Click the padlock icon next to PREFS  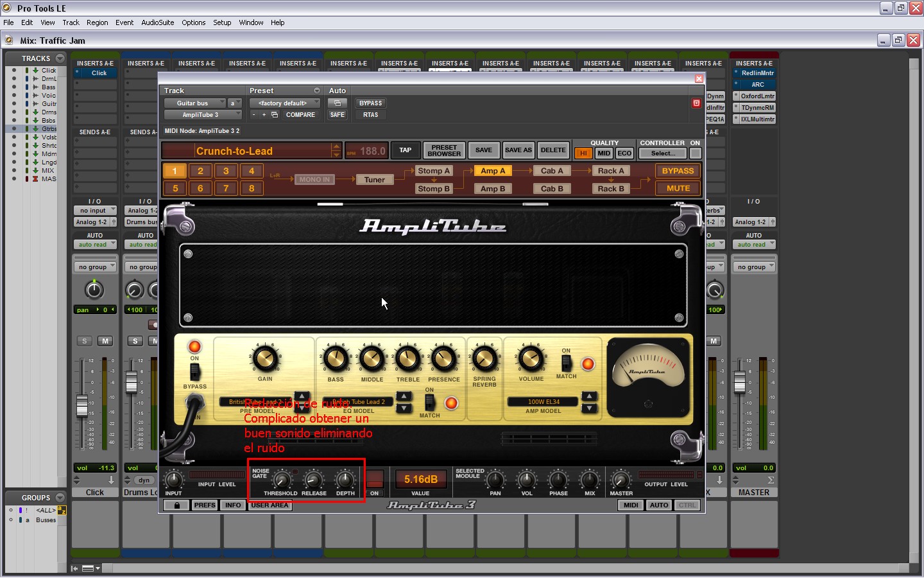pos(176,505)
